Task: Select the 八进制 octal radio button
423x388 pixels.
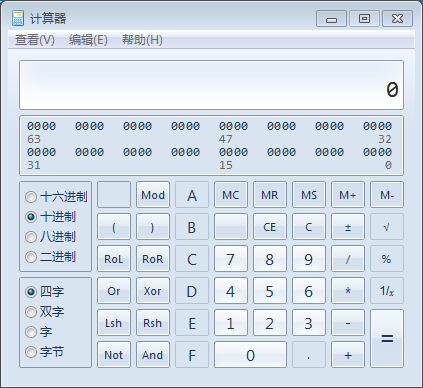Action: [x=31, y=237]
